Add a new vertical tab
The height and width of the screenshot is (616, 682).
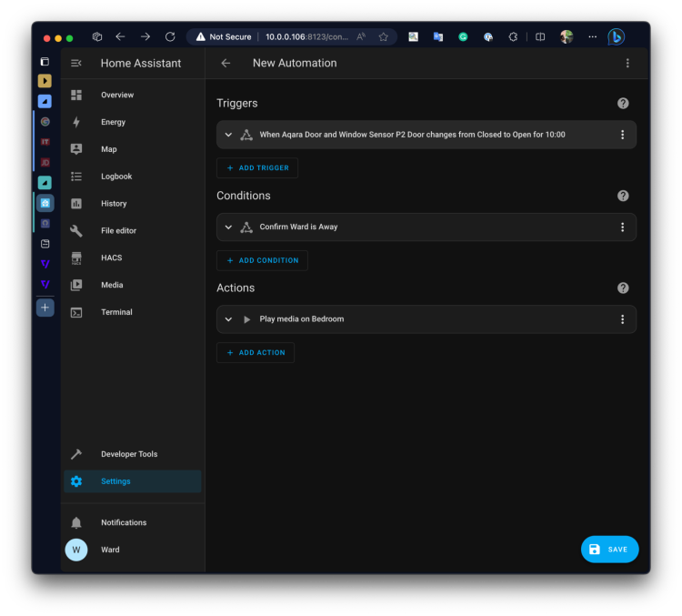45,308
